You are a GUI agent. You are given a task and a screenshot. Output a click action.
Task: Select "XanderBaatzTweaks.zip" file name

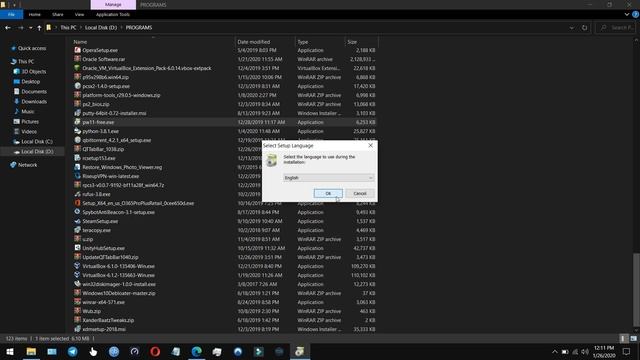108,320
